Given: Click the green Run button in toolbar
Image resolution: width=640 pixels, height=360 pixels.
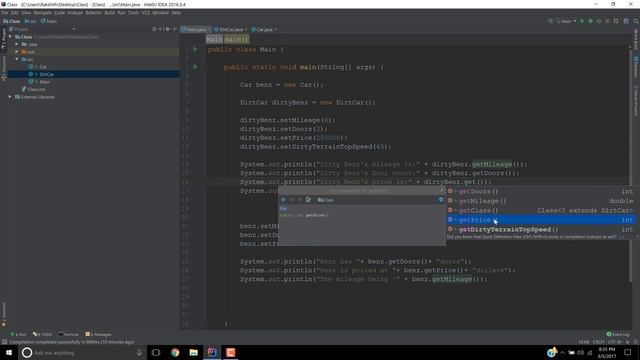Looking at the screenshot, I should pyautogui.click(x=582, y=21).
